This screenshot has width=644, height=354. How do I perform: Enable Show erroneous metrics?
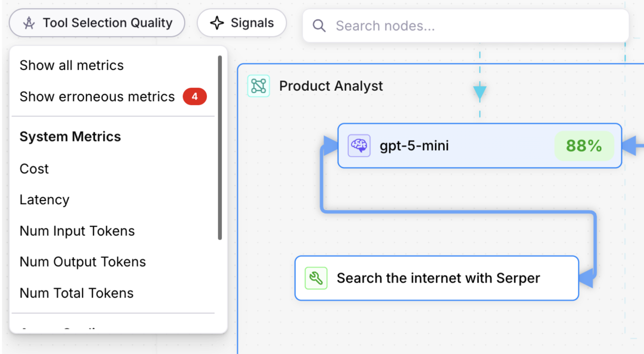click(x=97, y=97)
